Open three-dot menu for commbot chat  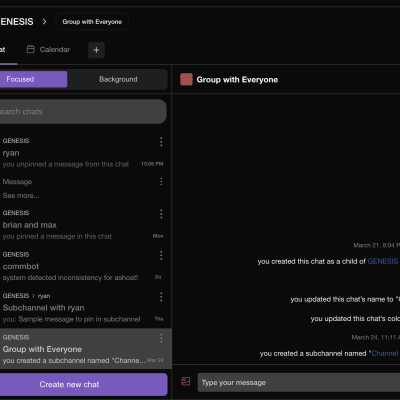(x=161, y=256)
